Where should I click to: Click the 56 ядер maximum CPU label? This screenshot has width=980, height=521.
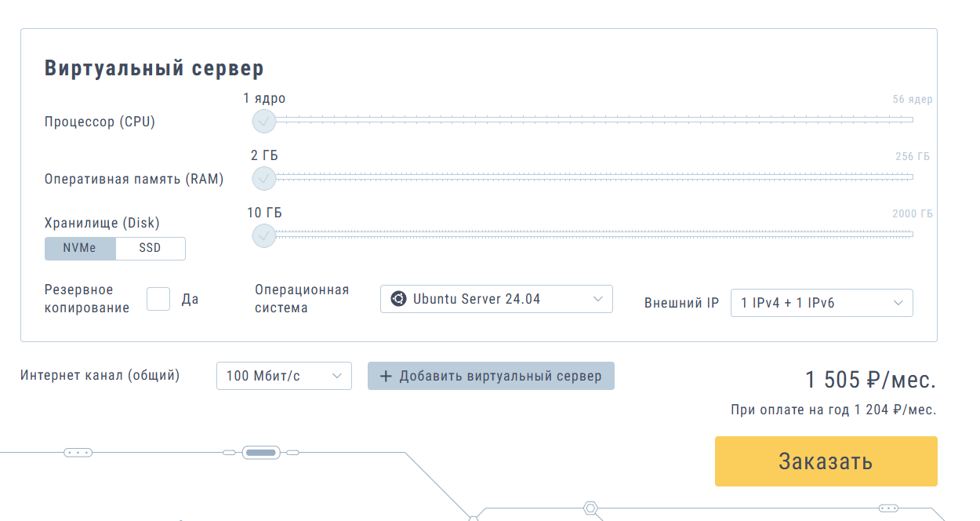pyautogui.click(x=913, y=100)
